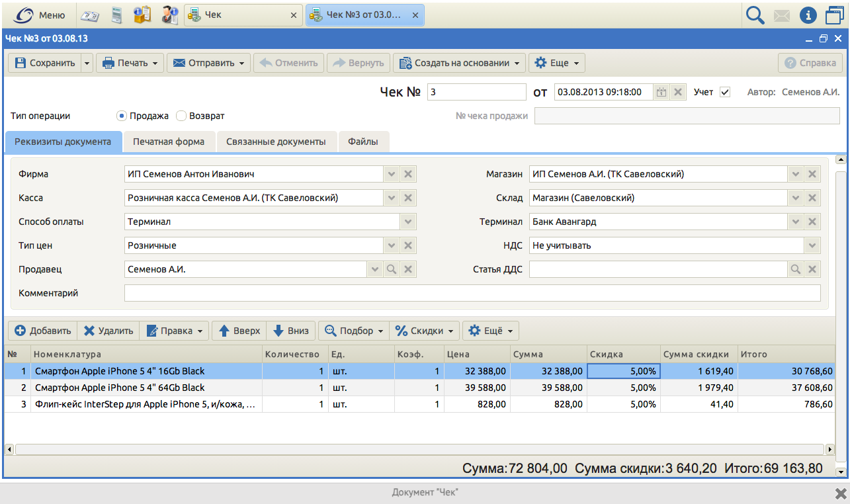Expand the НДС dropdown
This screenshot has height=504, width=850.
click(812, 245)
